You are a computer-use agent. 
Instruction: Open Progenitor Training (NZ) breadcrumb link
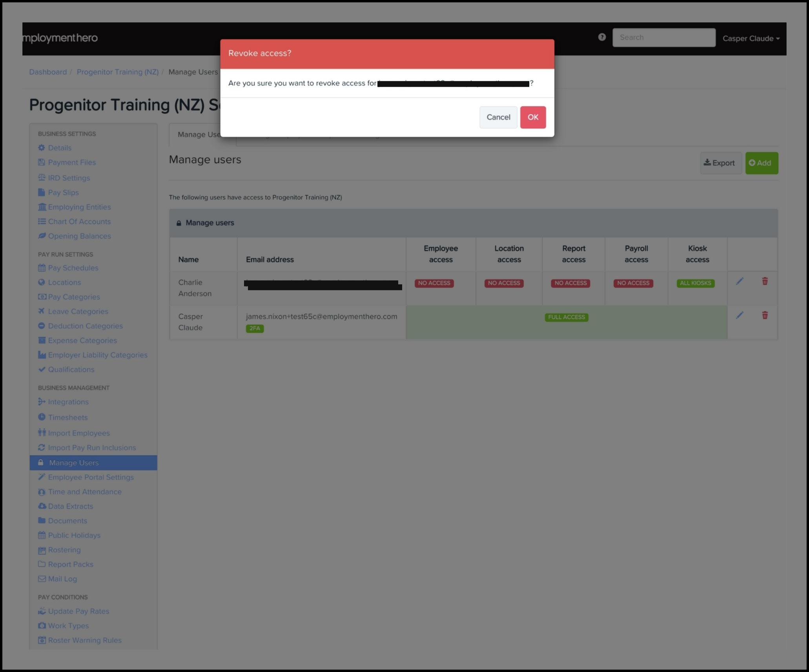(117, 72)
